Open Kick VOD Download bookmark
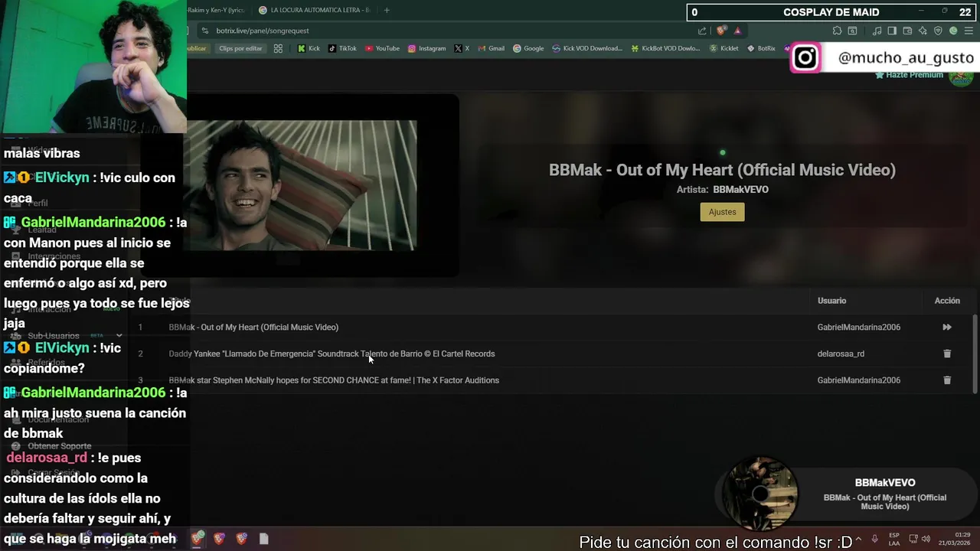 click(x=587, y=48)
